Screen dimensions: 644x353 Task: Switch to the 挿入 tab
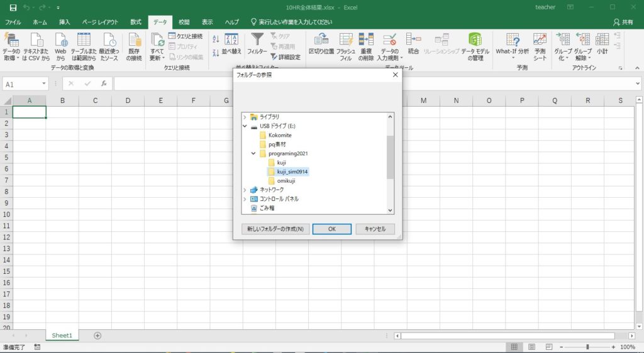coord(65,22)
